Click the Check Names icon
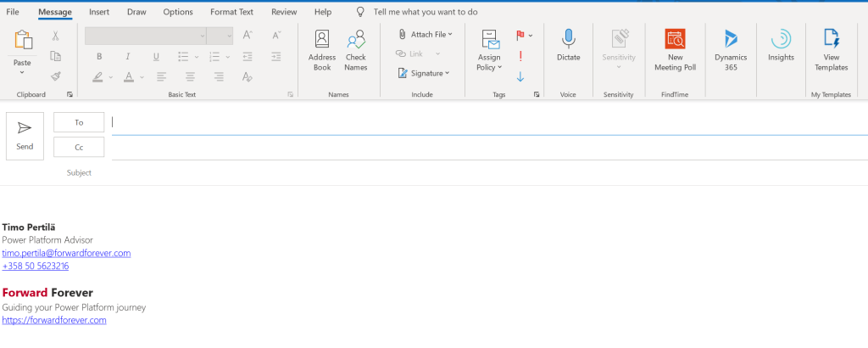The image size is (868, 348). (x=355, y=50)
